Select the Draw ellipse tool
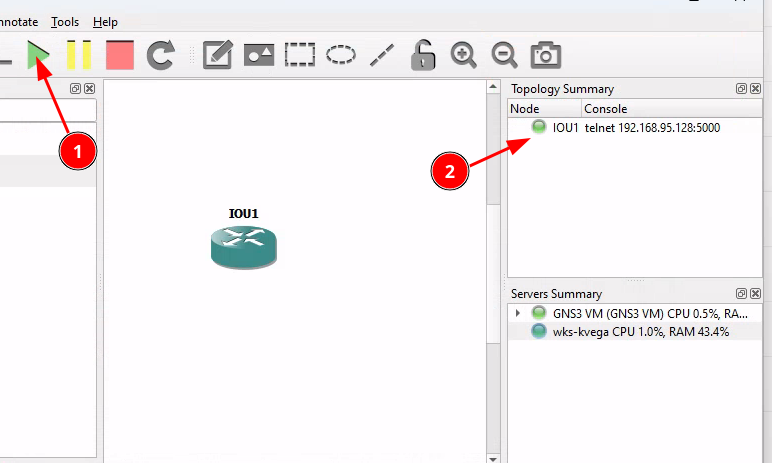This screenshot has width=772, height=463. [x=341, y=54]
